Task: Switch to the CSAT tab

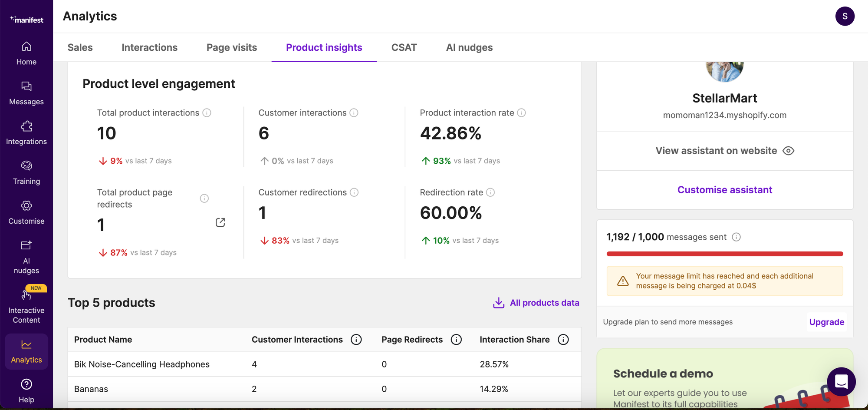Action: [x=404, y=47]
